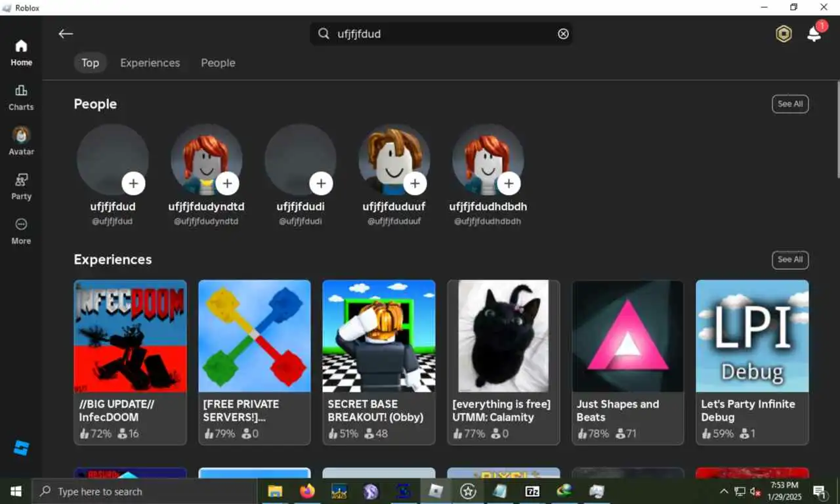Open Firefox from the taskbar

[x=307, y=492]
